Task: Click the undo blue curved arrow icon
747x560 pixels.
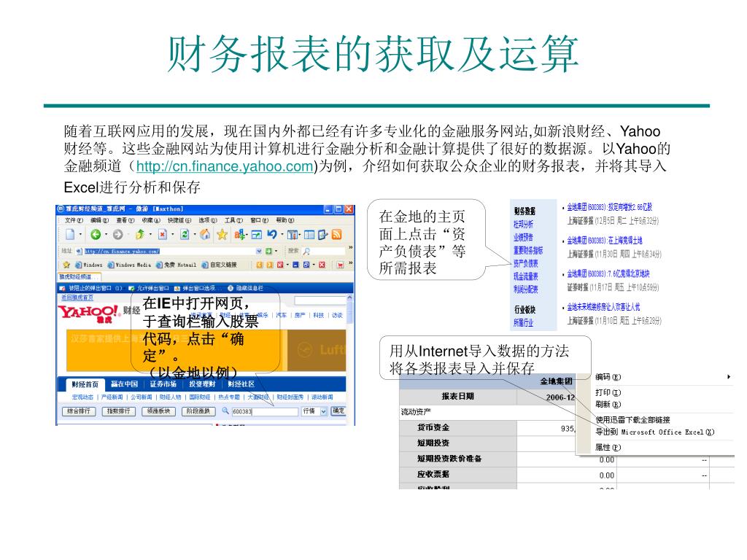Action: pyautogui.click(x=272, y=234)
